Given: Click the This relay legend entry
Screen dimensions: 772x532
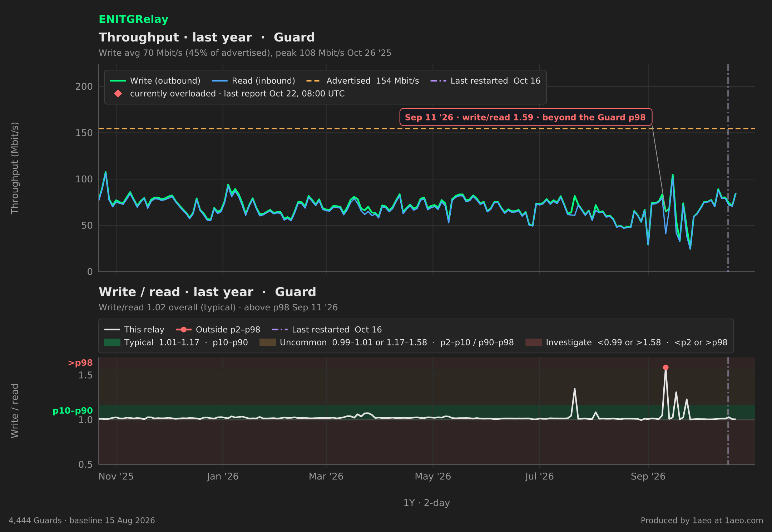Looking at the screenshot, I should 134,330.
